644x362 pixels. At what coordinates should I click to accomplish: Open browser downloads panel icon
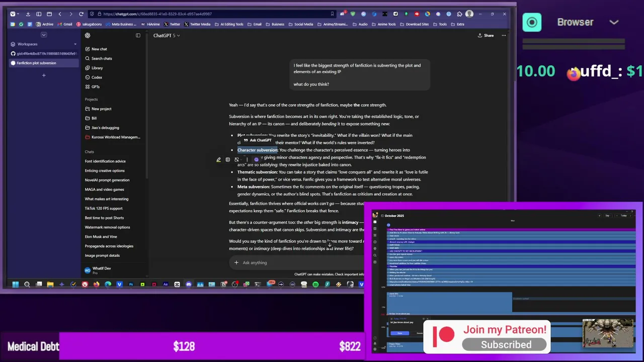coord(28,14)
